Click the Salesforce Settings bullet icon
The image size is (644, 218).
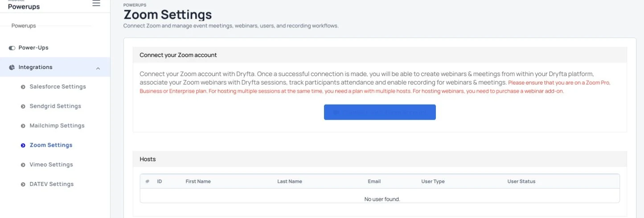pos(23,87)
